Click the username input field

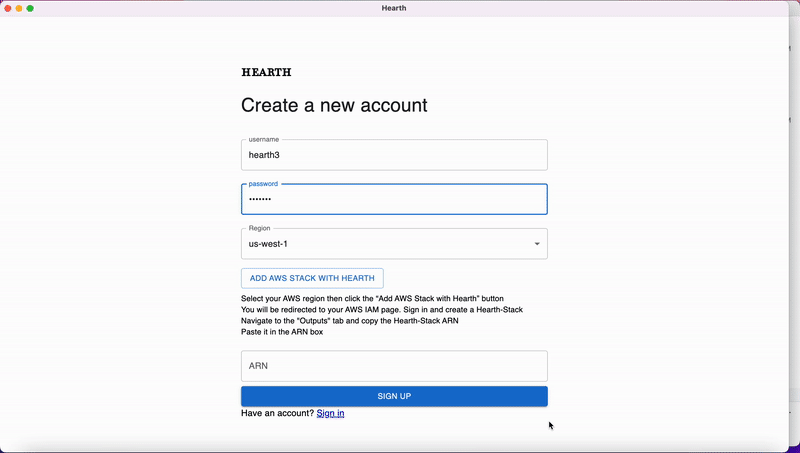(394, 155)
